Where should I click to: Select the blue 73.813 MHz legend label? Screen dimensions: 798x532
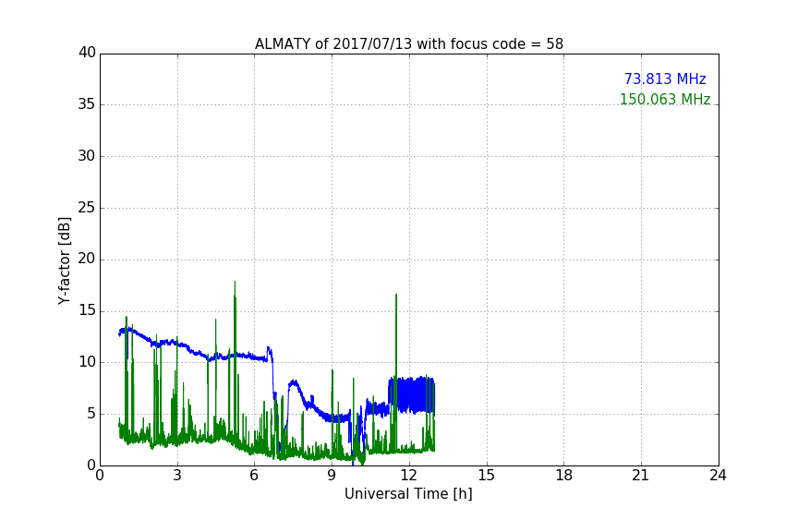click(x=665, y=79)
